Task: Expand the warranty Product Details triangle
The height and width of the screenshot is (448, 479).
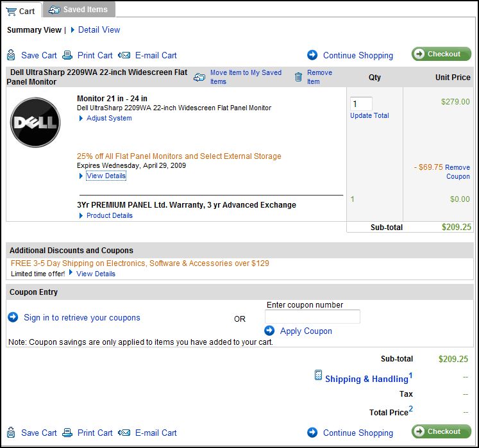Action: (x=81, y=215)
